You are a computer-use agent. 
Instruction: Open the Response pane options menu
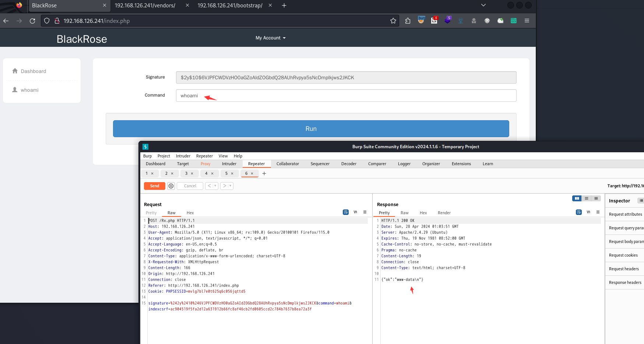tap(598, 212)
